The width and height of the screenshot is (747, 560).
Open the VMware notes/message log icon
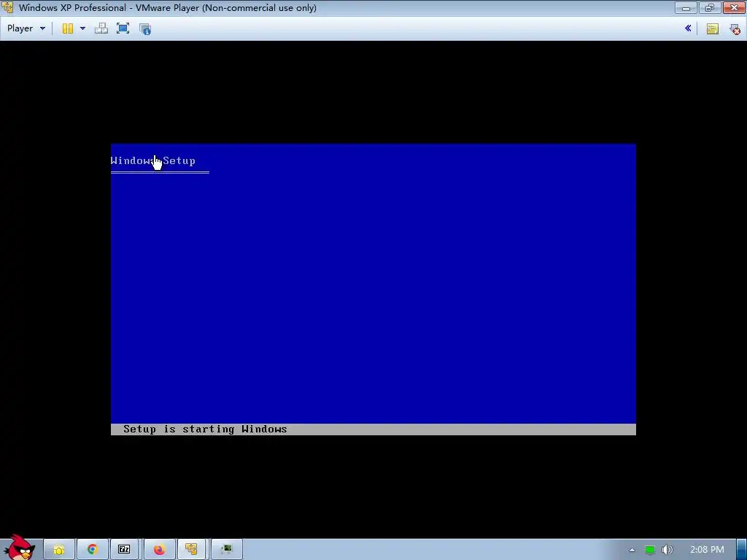point(712,29)
